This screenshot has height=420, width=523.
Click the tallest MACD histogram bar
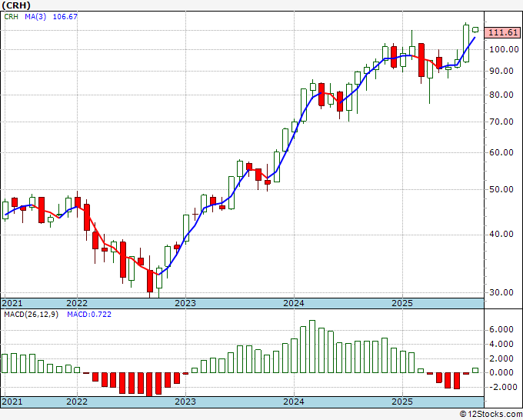tap(312, 347)
